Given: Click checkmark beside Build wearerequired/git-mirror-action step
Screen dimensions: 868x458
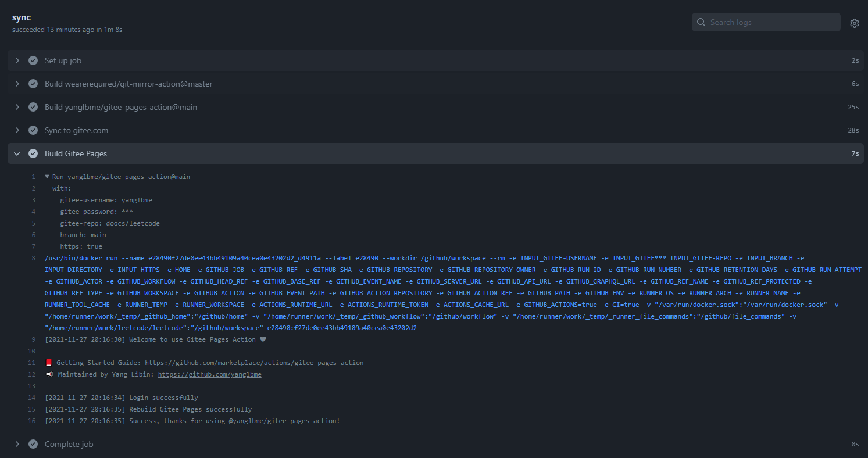Looking at the screenshot, I should click(x=33, y=84).
